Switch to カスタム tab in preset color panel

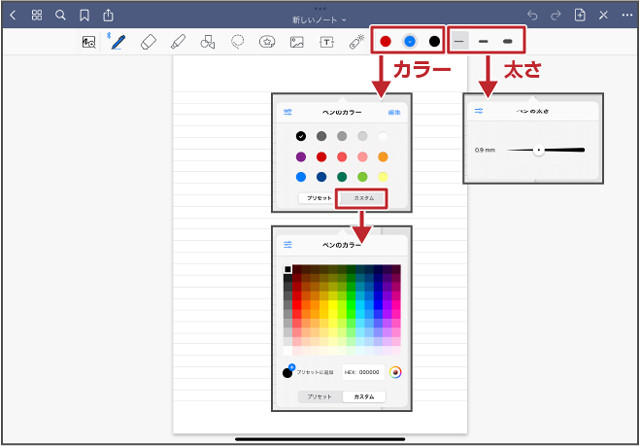pos(364,198)
